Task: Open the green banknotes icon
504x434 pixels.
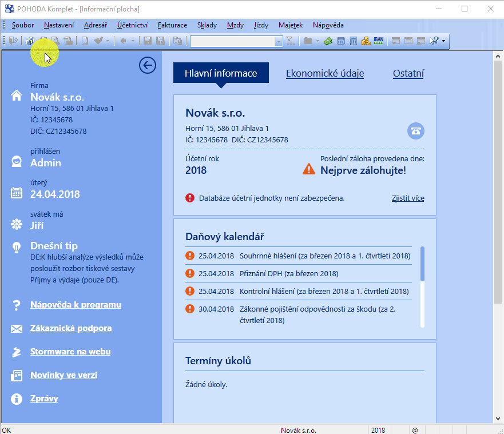Action: tap(328, 41)
